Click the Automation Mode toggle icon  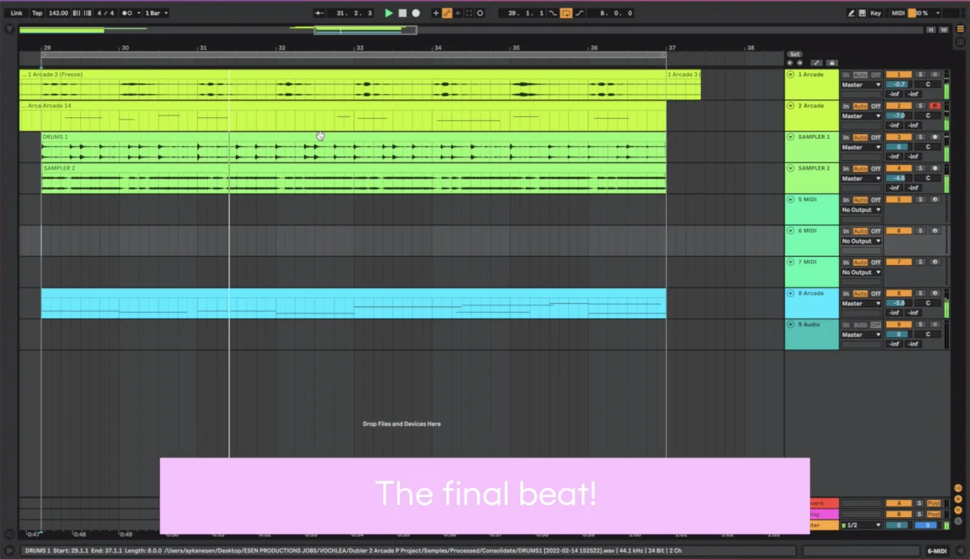(x=816, y=62)
